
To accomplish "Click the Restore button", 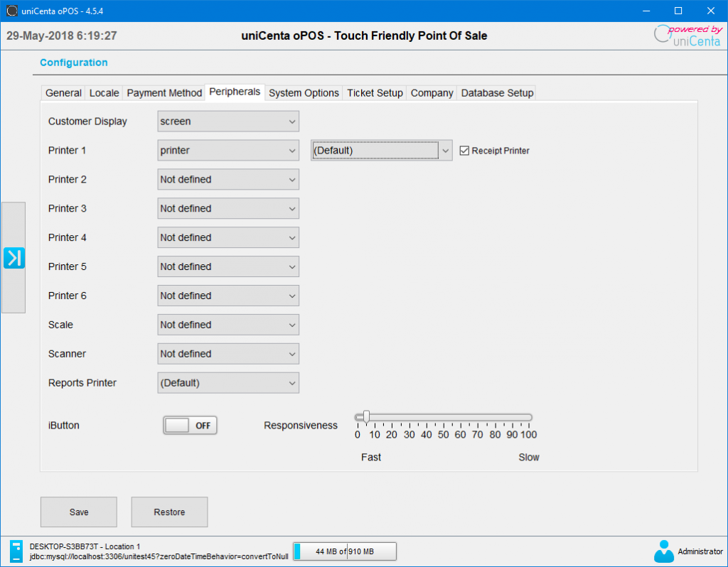I will [x=169, y=512].
